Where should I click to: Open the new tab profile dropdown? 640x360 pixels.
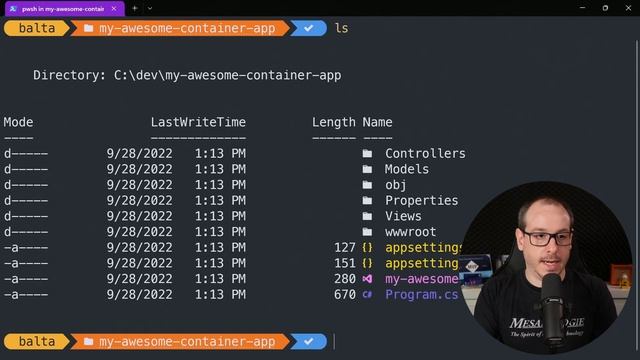(150, 8)
